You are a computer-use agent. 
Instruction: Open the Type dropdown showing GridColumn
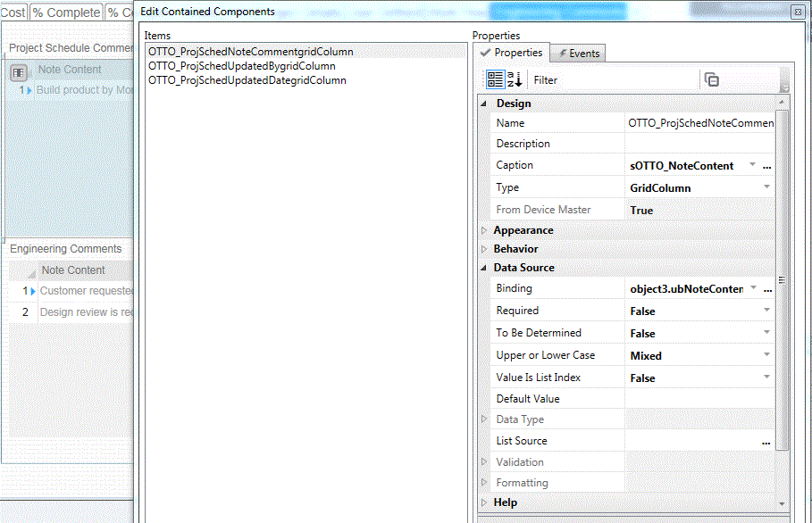pyautogui.click(x=764, y=187)
